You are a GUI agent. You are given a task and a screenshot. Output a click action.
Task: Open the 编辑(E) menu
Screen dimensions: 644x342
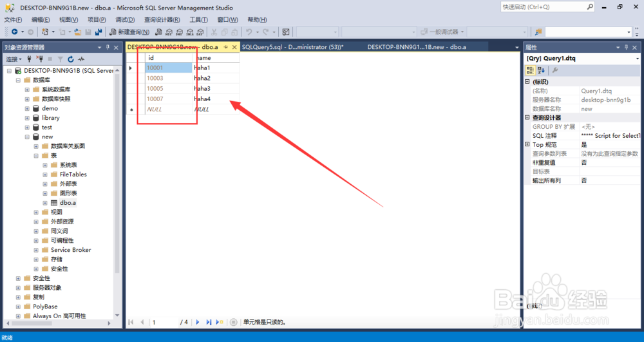[x=40, y=20]
